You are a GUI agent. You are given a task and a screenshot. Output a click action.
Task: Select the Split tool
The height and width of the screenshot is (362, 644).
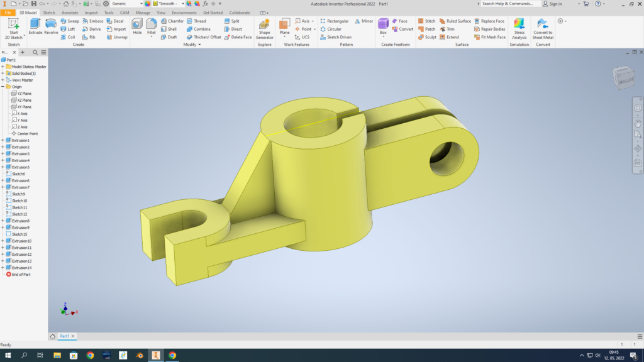click(231, 21)
